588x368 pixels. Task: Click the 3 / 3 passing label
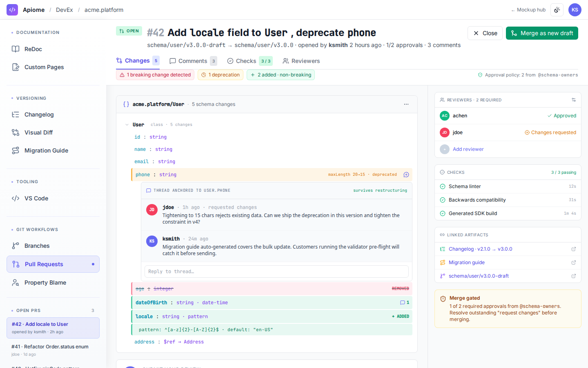pos(564,173)
